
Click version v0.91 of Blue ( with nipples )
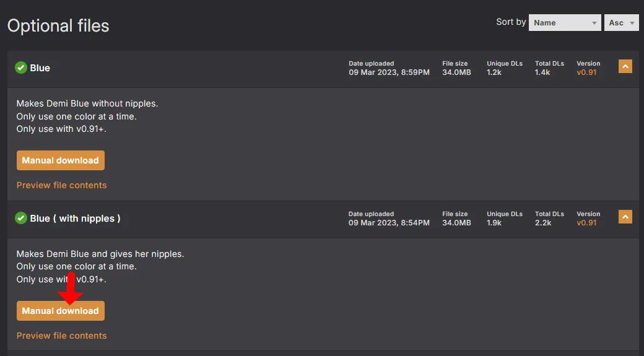[586, 223]
